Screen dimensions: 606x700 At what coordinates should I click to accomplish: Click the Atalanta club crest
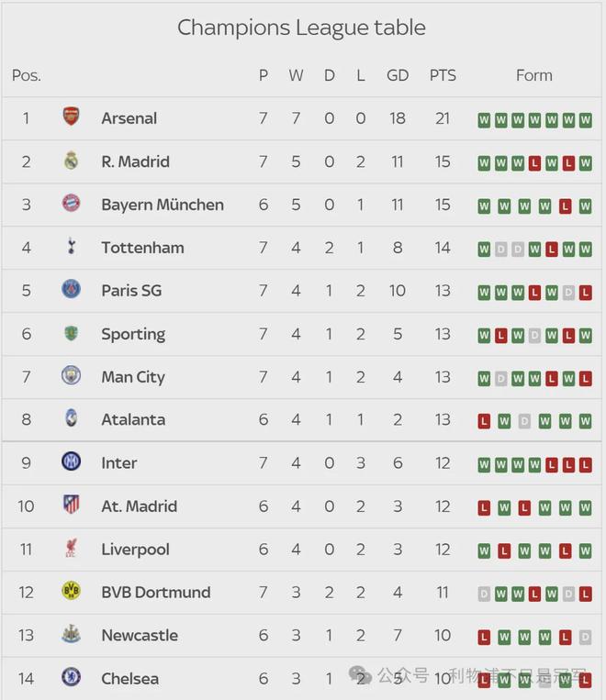point(71,419)
